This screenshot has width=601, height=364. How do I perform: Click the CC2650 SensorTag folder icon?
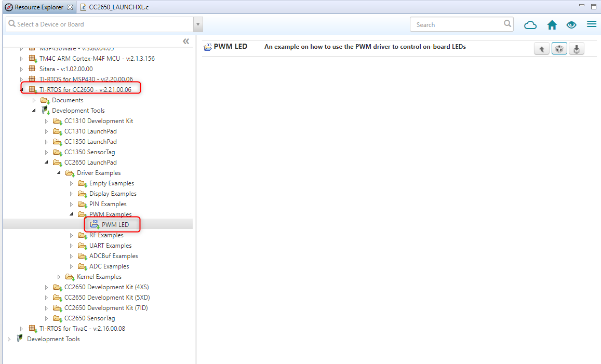58,318
